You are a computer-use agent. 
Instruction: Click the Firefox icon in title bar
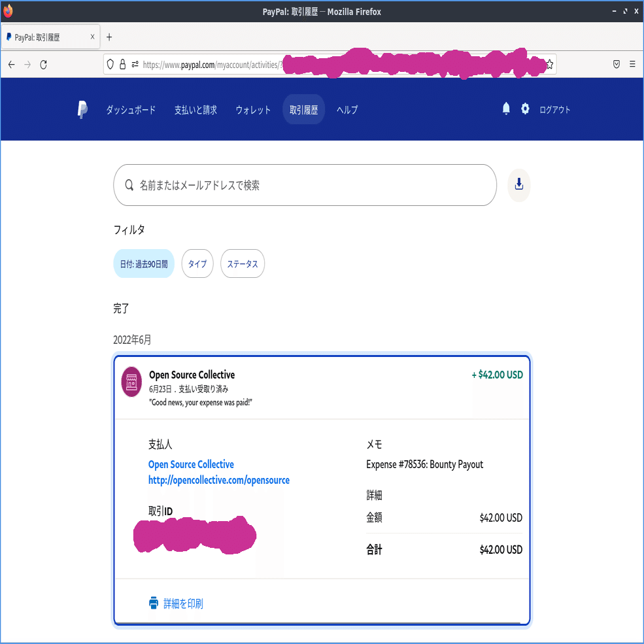coord(8,10)
